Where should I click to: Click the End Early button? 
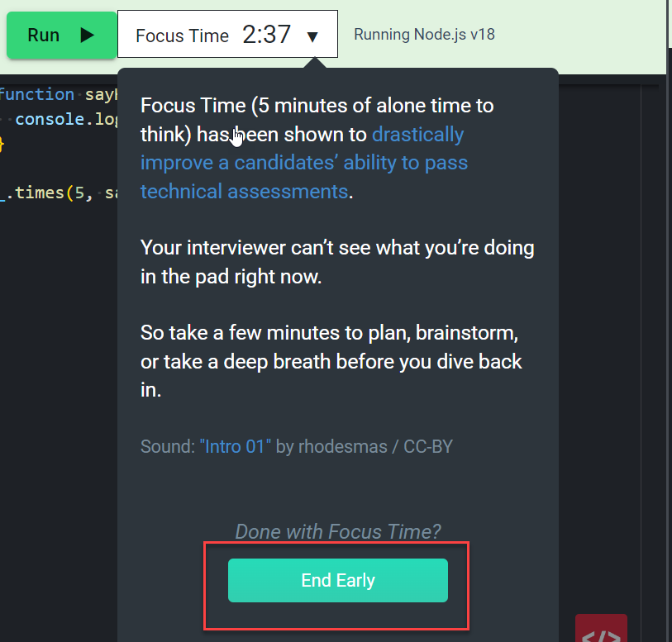coord(337,580)
